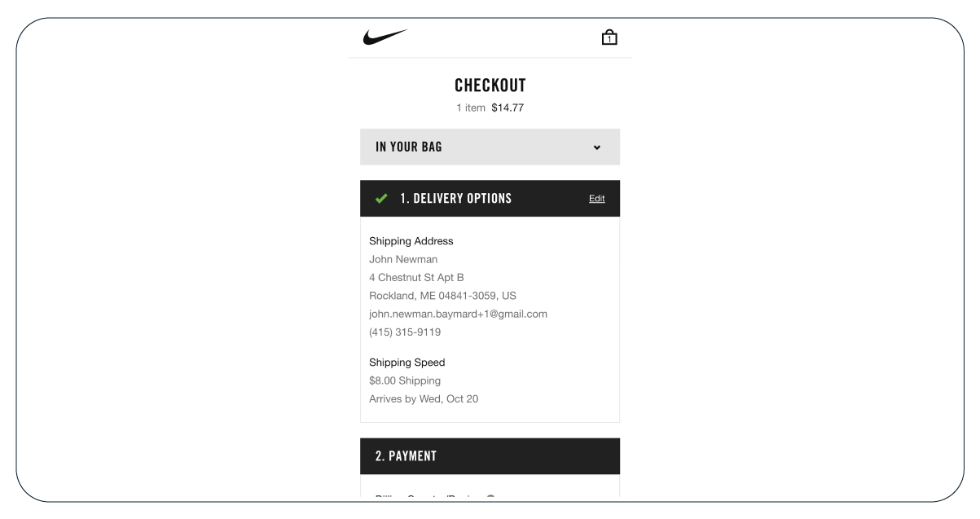This screenshot has height=519, width=980.
Task: Click the Checkout page title
Action: [x=490, y=86]
